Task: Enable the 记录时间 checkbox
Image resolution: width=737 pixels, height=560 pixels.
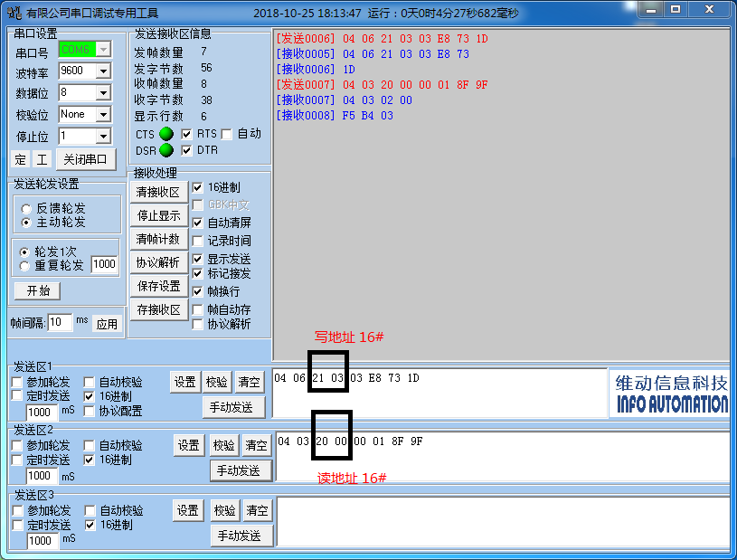Action: [x=198, y=242]
